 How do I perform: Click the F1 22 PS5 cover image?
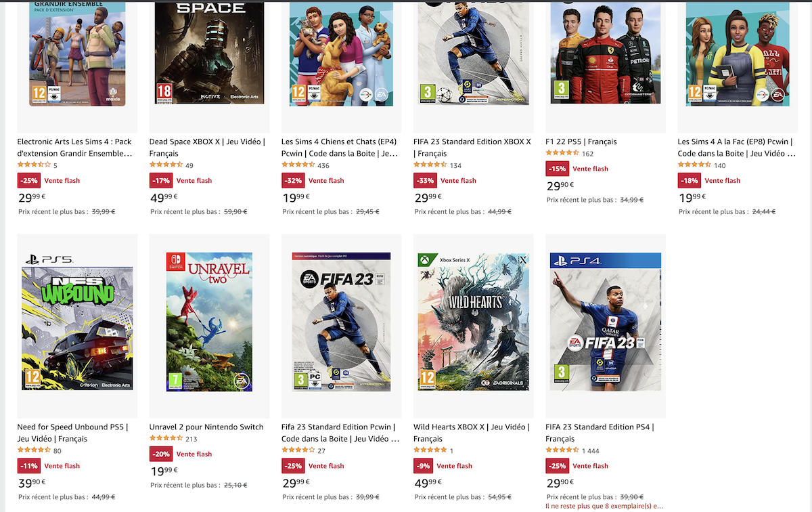click(x=606, y=51)
